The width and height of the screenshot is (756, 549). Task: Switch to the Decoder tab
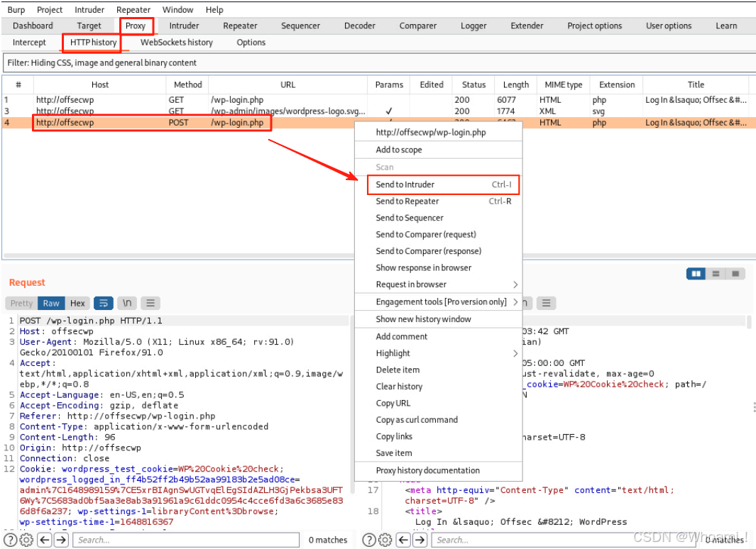point(360,26)
